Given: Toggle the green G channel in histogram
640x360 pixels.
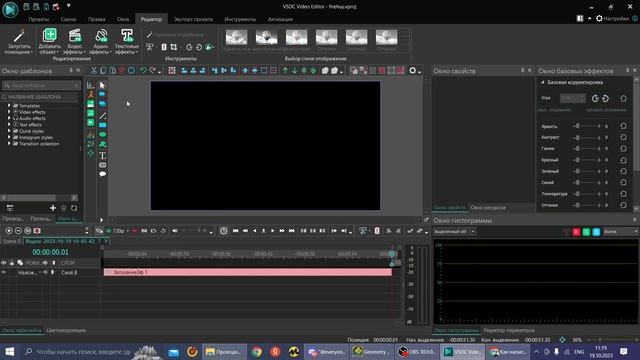Looking at the screenshot, I should [586, 232].
